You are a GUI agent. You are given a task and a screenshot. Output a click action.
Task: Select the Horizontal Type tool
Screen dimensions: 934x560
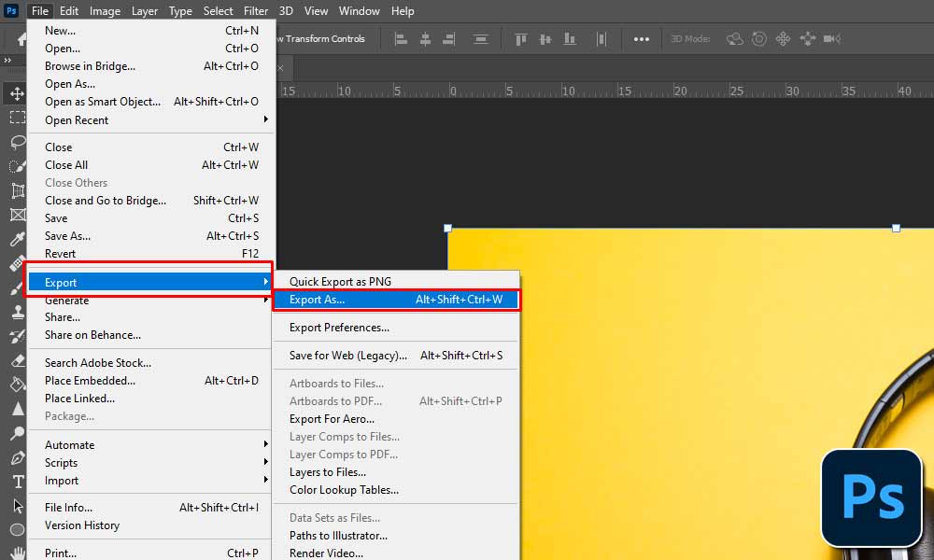[18, 482]
